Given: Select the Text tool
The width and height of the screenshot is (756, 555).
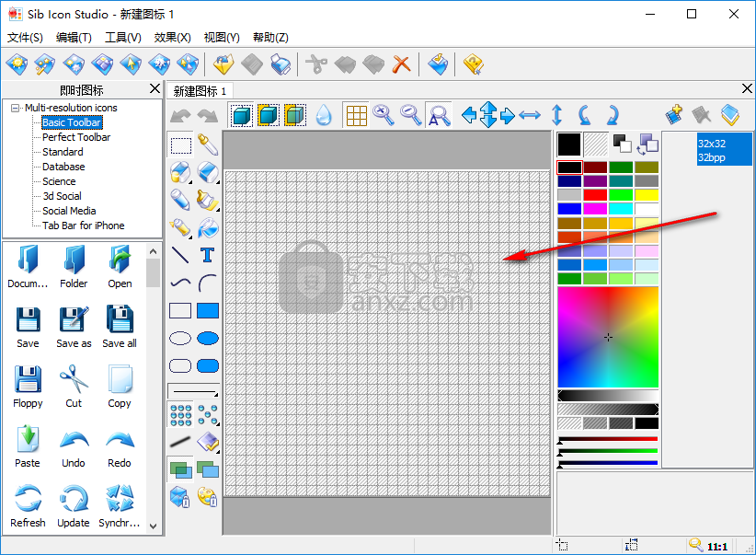Looking at the screenshot, I should click(208, 255).
